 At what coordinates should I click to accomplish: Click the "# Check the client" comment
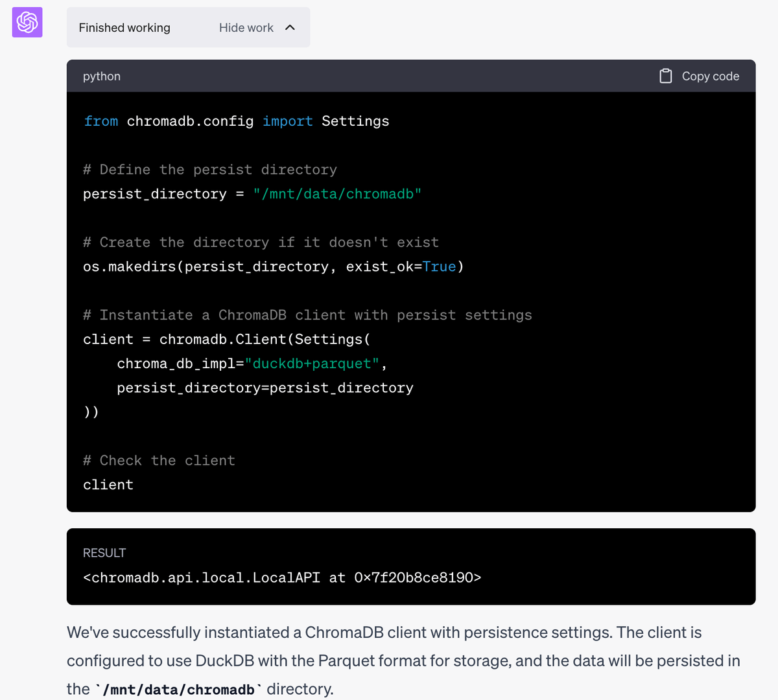(x=159, y=460)
